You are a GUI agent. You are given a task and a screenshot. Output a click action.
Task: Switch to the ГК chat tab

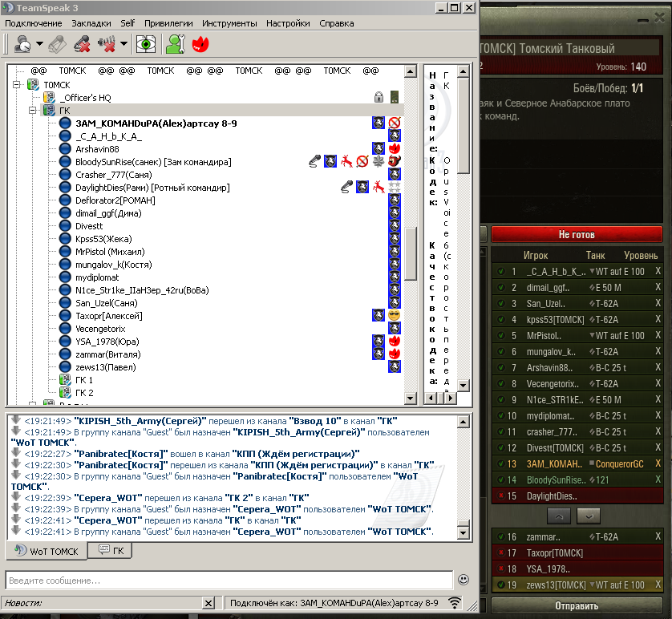tap(111, 551)
